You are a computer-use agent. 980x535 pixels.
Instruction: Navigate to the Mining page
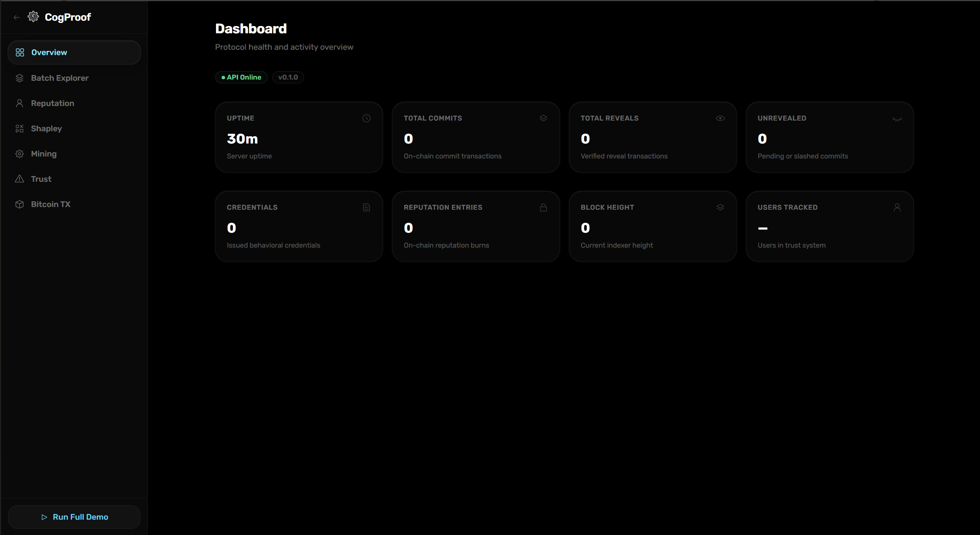click(x=44, y=154)
